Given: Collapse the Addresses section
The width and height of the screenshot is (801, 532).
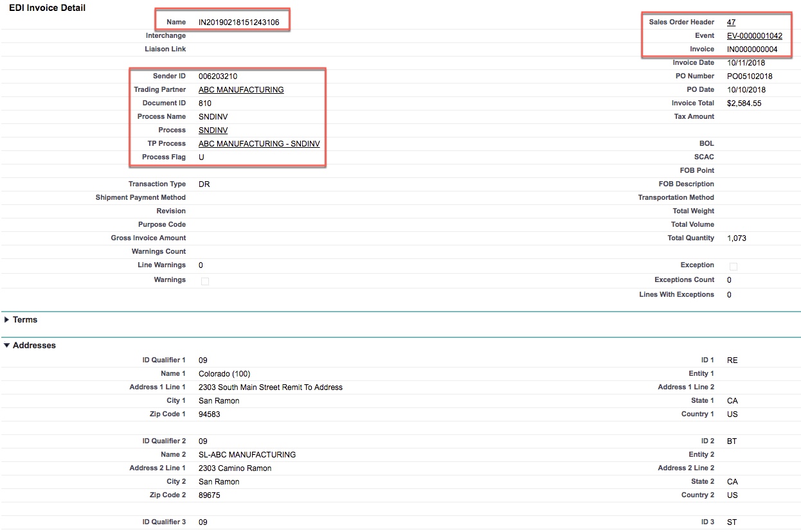Looking at the screenshot, I should click(x=7, y=346).
